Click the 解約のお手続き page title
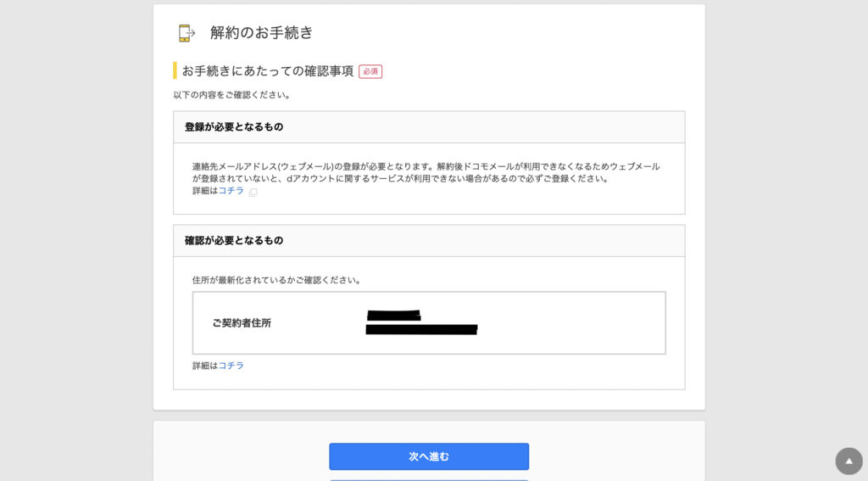Image resolution: width=868 pixels, height=481 pixels. point(262,33)
